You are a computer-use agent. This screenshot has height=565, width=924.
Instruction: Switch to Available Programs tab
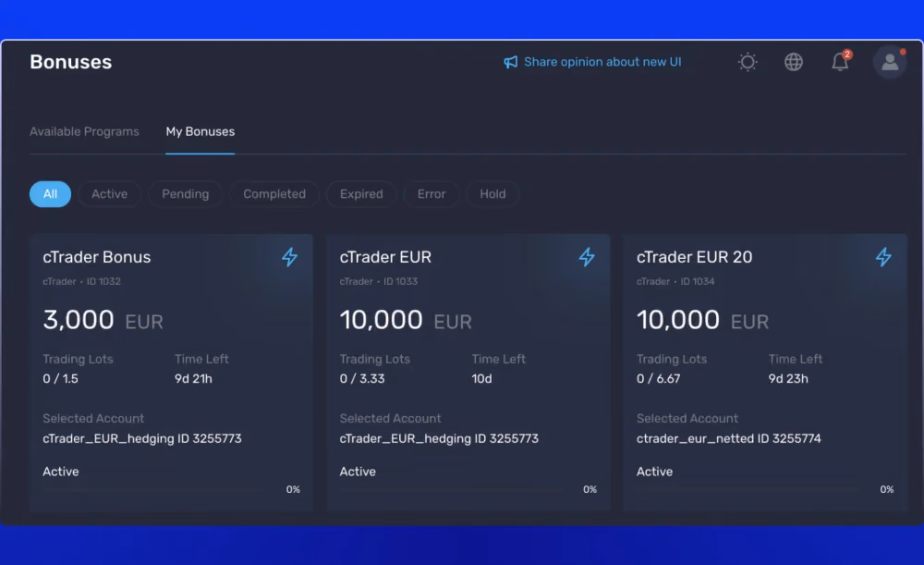tap(84, 131)
